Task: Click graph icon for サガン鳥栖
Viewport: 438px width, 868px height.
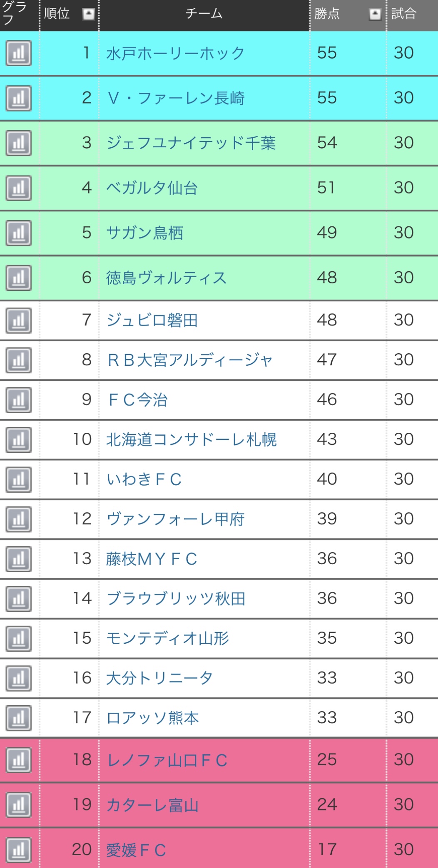Action: [x=18, y=233]
